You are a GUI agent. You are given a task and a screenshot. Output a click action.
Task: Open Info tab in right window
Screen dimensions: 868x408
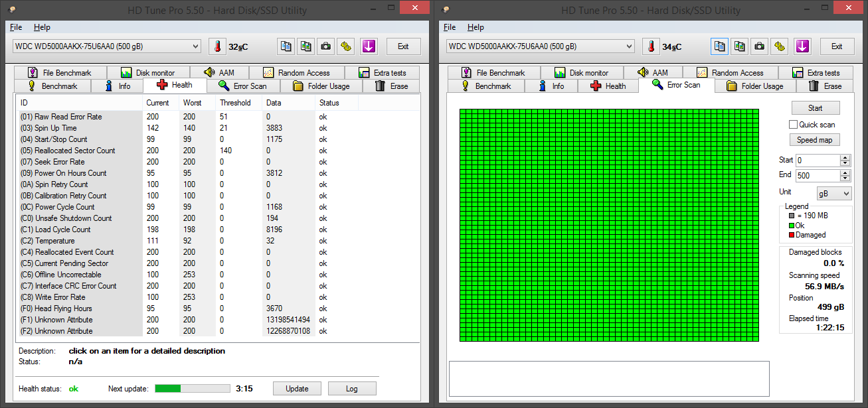tap(551, 86)
